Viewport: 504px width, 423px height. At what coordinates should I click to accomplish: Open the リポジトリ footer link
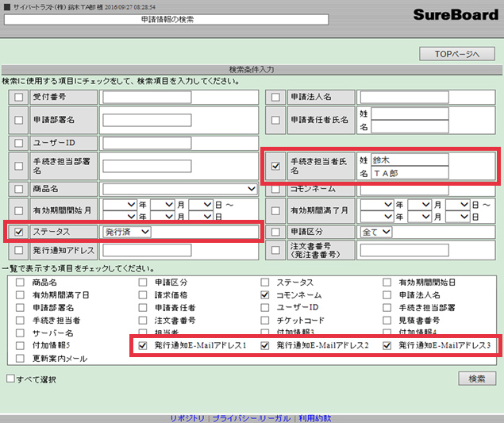click(x=187, y=417)
